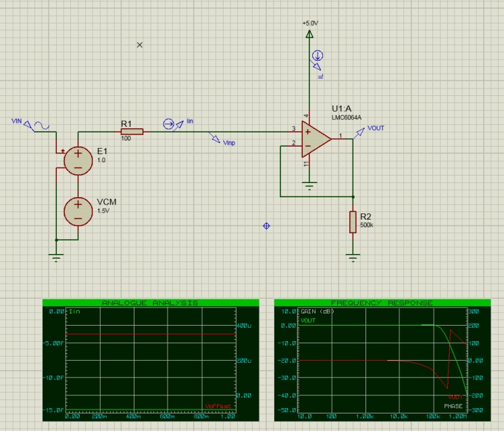Click the R1 100 ohm resistor

coord(132,132)
